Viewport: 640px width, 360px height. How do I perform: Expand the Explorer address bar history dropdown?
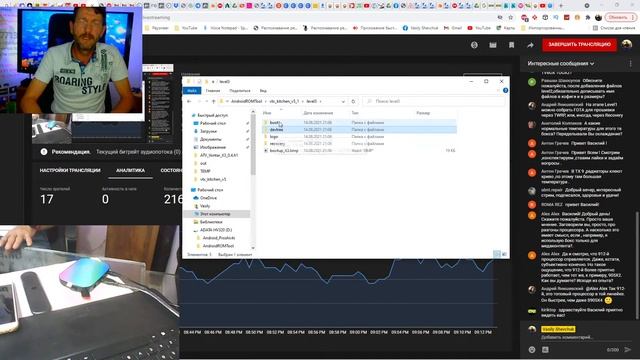pyautogui.click(x=343, y=101)
